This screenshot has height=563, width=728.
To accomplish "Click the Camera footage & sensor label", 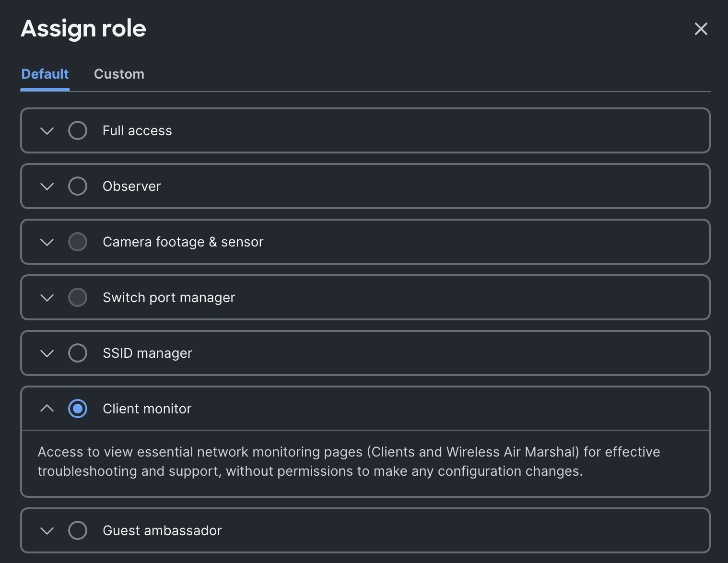I will (x=183, y=242).
